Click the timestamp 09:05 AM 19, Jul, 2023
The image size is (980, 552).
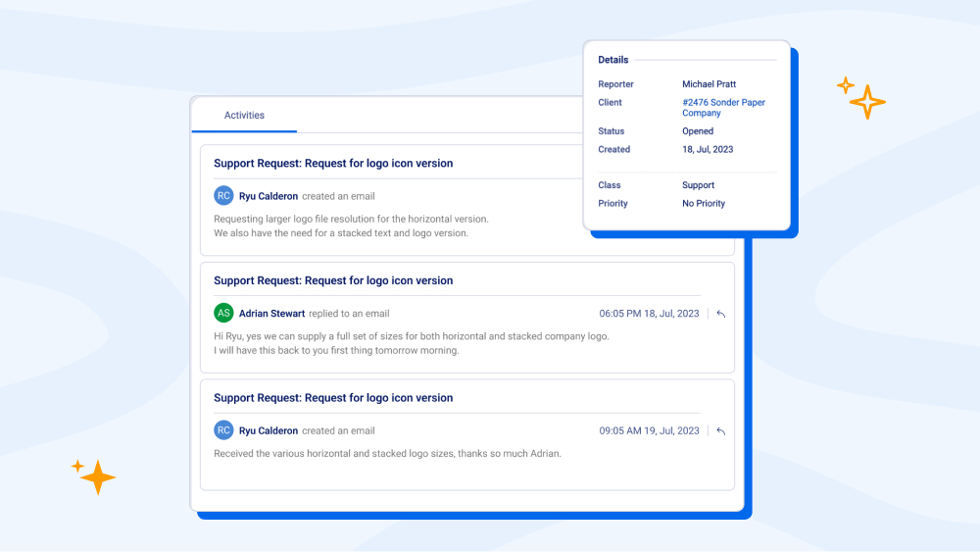(649, 430)
